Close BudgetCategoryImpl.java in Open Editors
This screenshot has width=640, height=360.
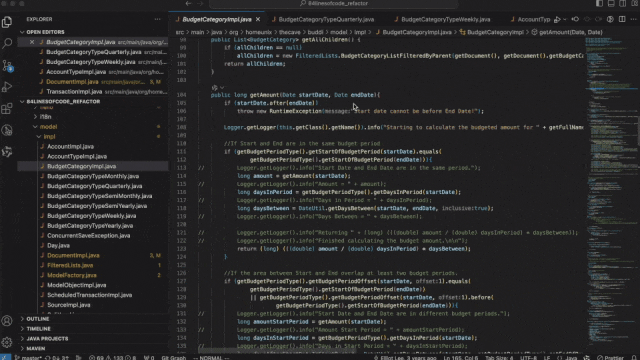point(32,42)
